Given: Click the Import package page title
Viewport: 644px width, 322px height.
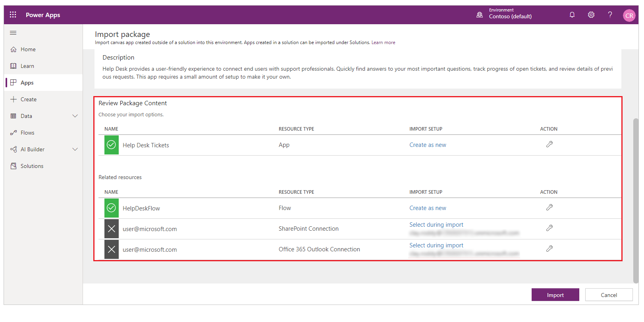Looking at the screenshot, I should pyautogui.click(x=122, y=35).
